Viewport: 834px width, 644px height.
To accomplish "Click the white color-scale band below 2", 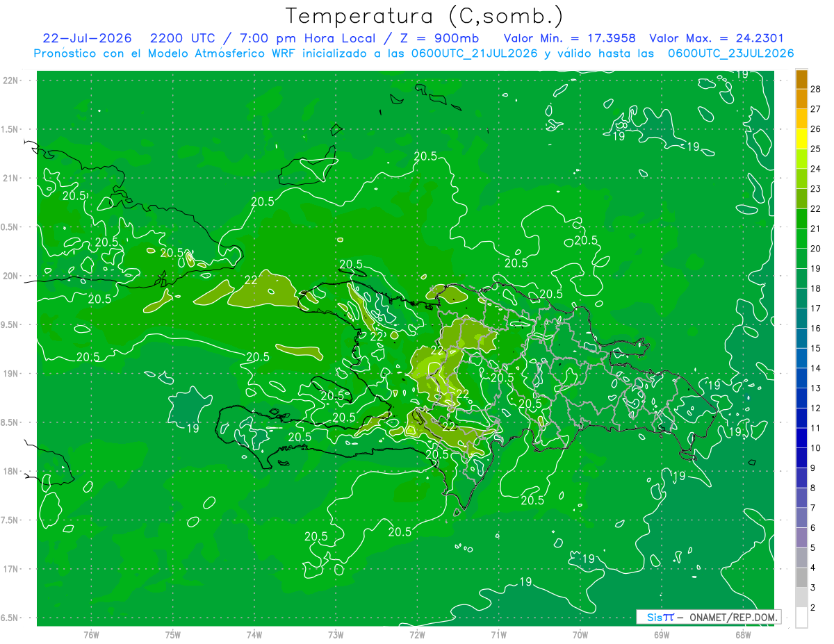I will coord(801,618).
